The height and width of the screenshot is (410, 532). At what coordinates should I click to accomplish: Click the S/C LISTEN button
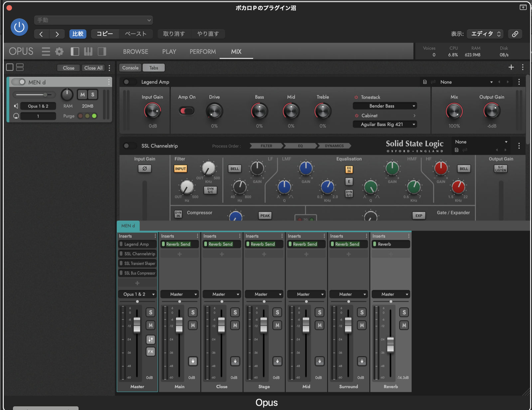pos(500,169)
